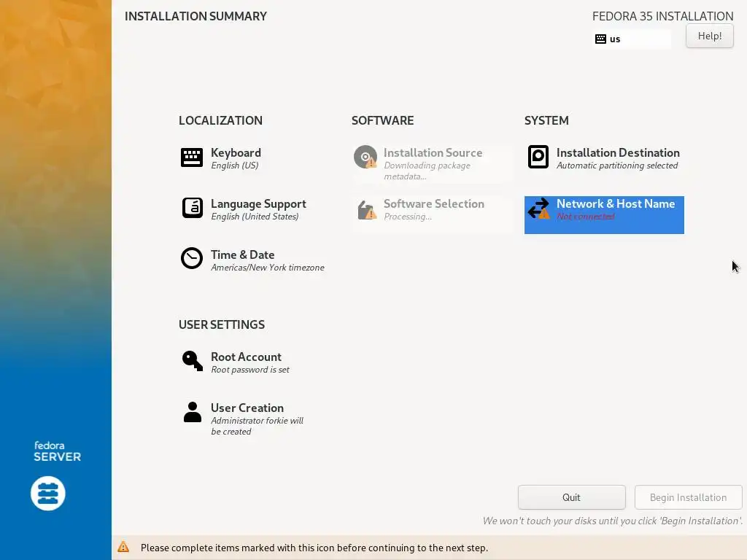Click 'Automatic partitioning selected' text
The image size is (747, 560).
tap(617, 166)
